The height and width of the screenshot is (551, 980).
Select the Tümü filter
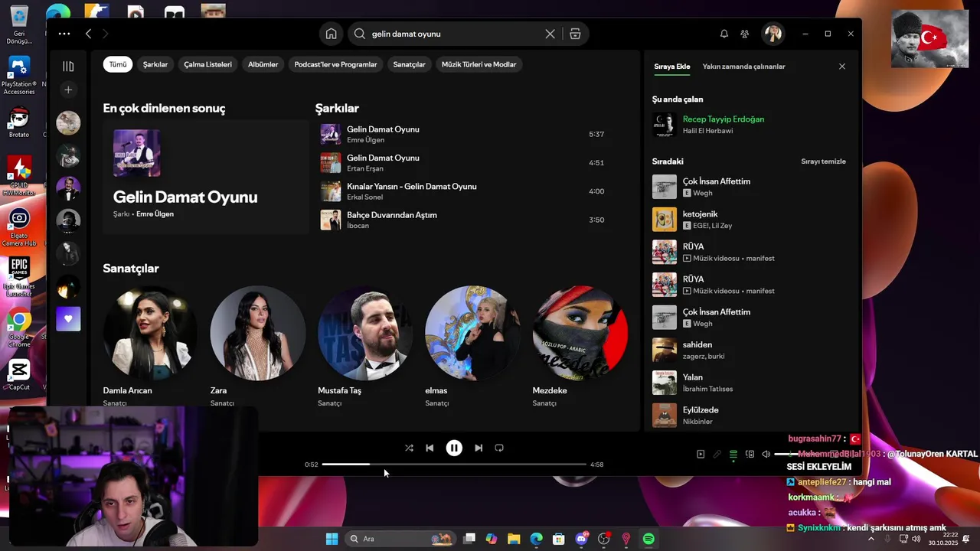coord(118,64)
